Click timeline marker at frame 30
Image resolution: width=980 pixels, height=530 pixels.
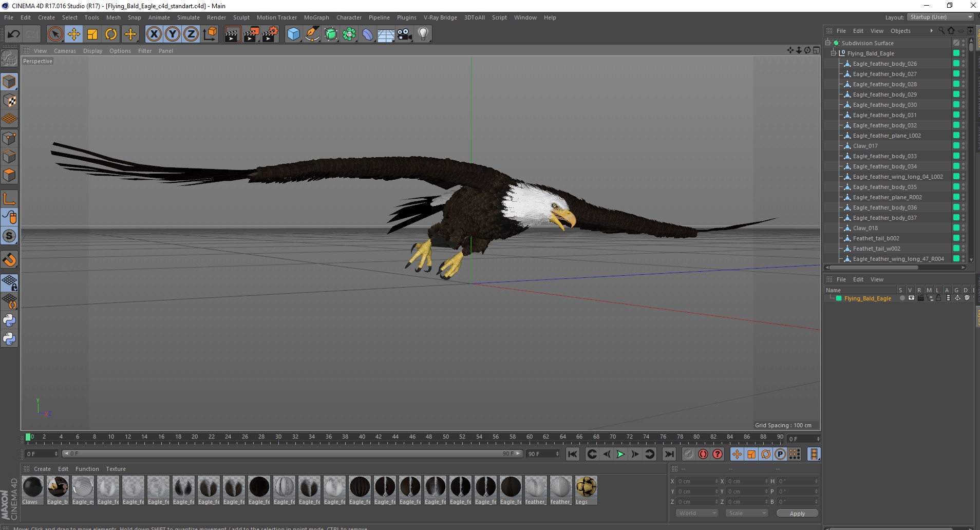coord(278,437)
